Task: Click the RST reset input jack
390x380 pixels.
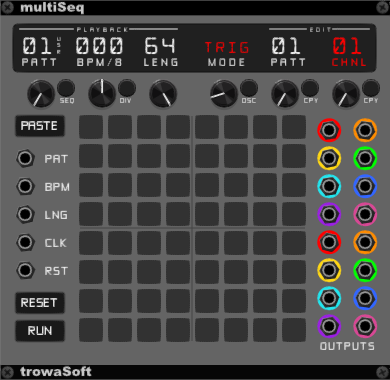Action: click(25, 270)
